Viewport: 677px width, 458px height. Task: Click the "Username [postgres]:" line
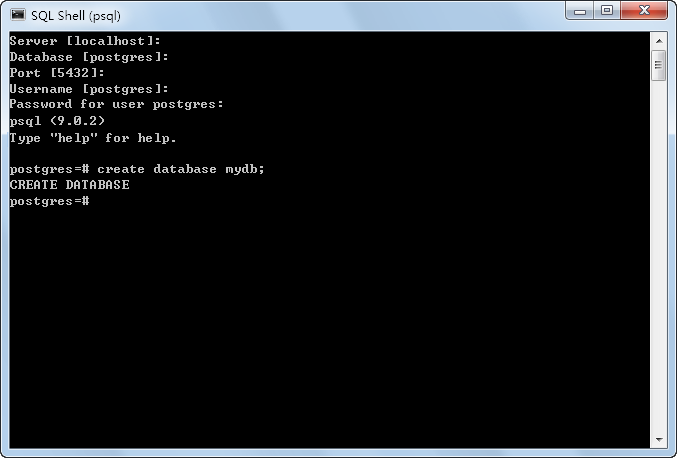click(x=88, y=89)
